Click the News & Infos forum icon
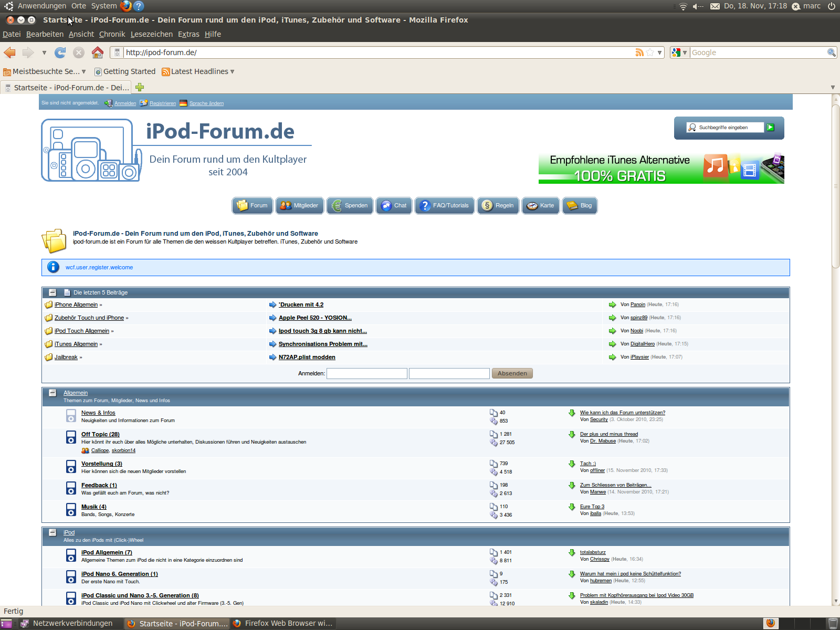This screenshot has height=630, width=840. tap(71, 416)
